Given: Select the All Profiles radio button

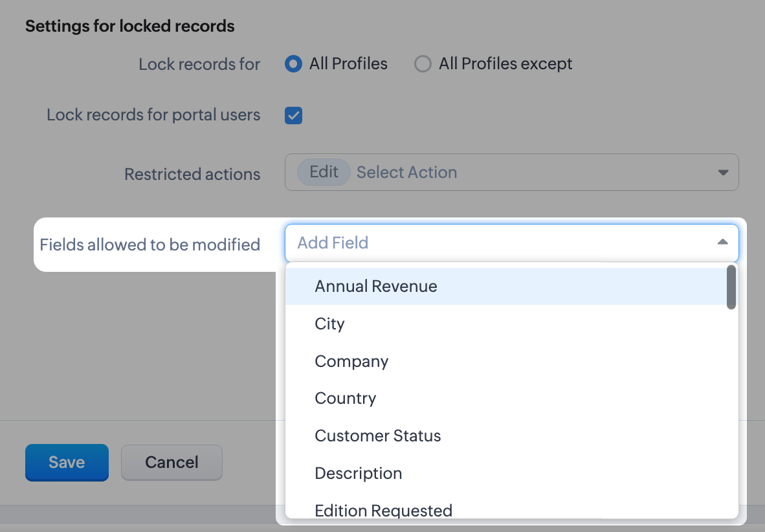Looking at the screenshot, I should (x=294, y=63).
